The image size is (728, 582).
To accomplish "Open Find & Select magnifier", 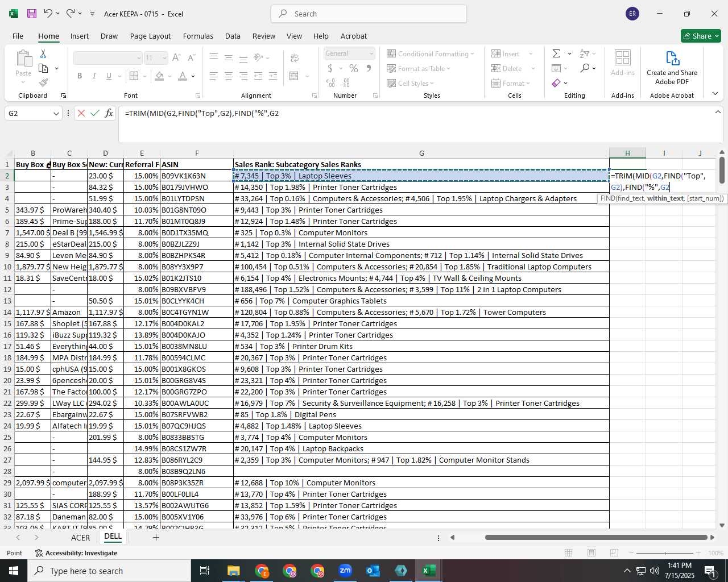I will point(585,68).
